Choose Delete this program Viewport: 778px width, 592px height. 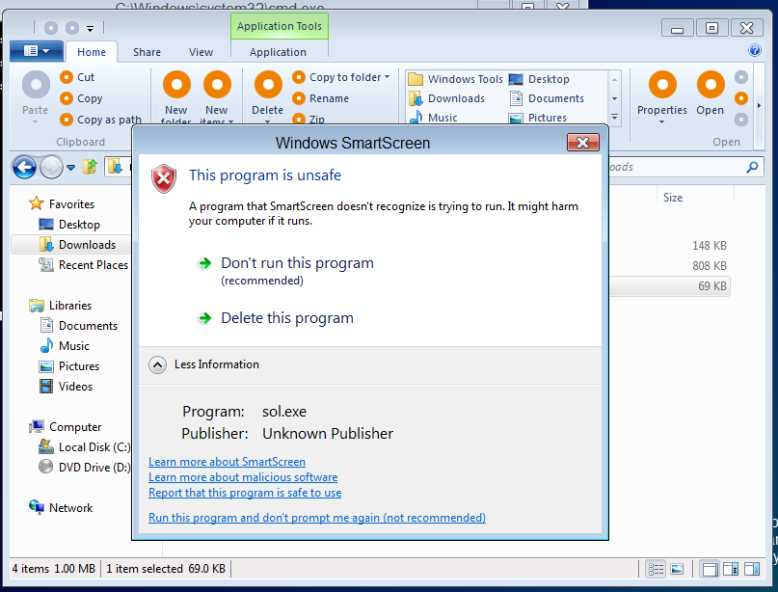pos(287,318)
